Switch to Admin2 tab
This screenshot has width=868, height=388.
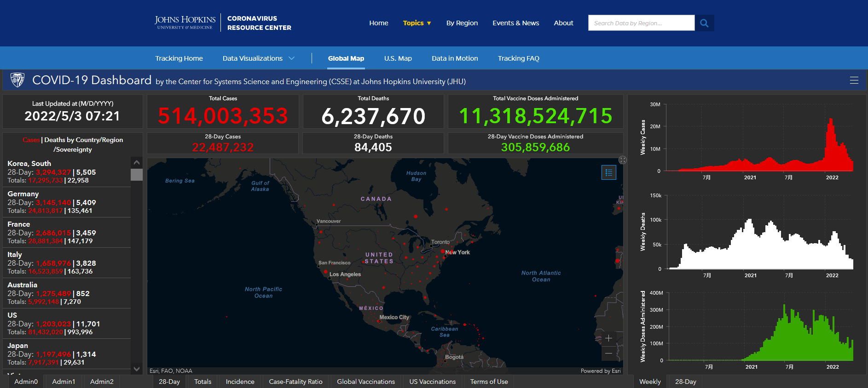102,382
